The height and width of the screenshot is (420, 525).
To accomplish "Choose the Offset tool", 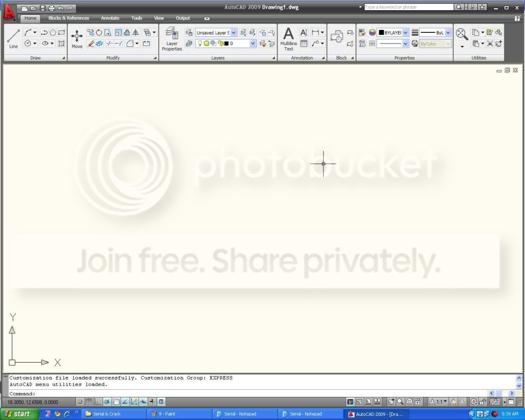I will [x=127, y=32].
